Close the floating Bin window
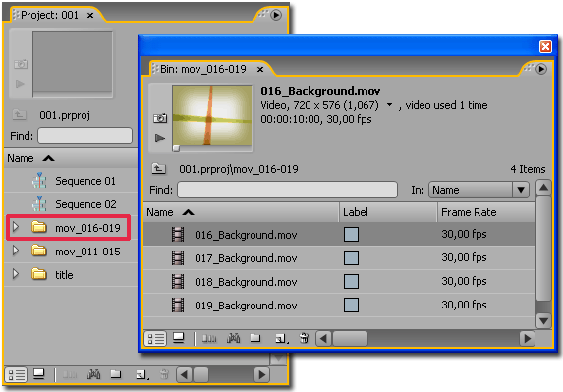The width and height of the screenshot is (563, 392). (x=545, y=47)
